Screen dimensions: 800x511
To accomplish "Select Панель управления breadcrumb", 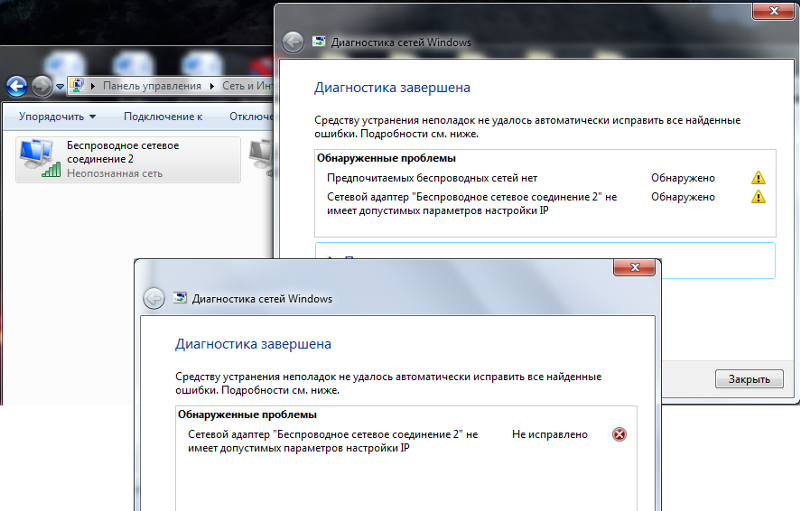I will pos(152,86).
